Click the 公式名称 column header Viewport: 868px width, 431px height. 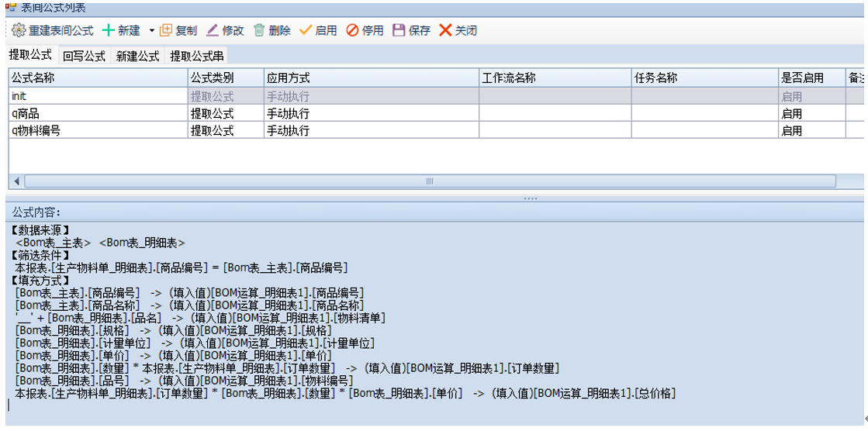(x=98, y=78)
